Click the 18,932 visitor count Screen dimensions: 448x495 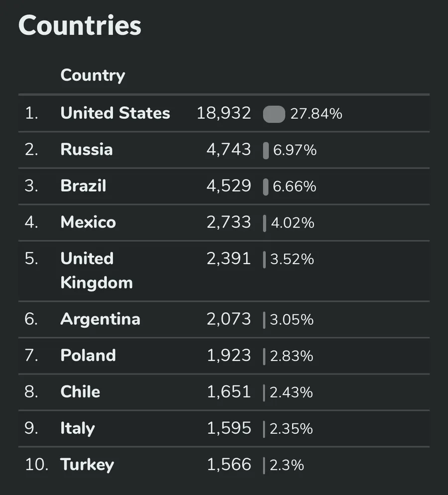[224, 113]
